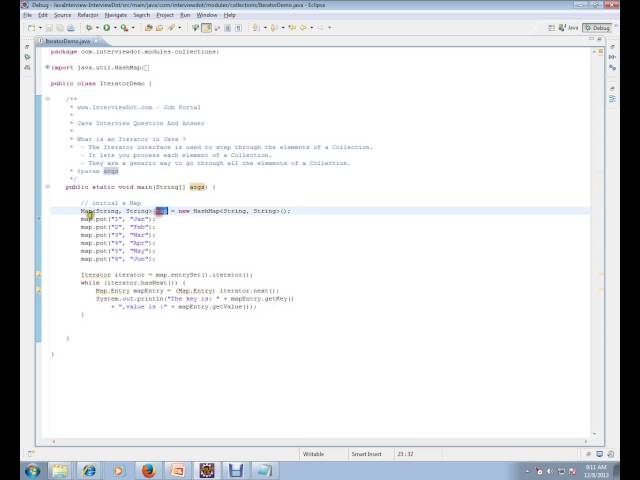
Task: Click the Save toolbar icon
Action: click(49, 28)
